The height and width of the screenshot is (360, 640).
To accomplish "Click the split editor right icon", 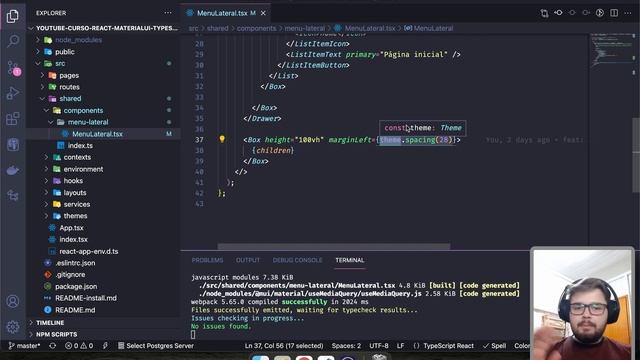I will coord(614,13).
